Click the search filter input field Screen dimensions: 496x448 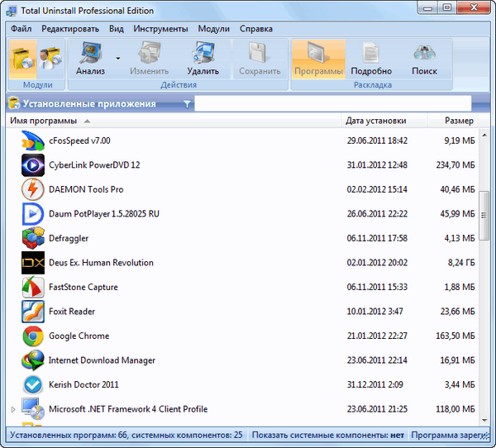tap(332, 104)
